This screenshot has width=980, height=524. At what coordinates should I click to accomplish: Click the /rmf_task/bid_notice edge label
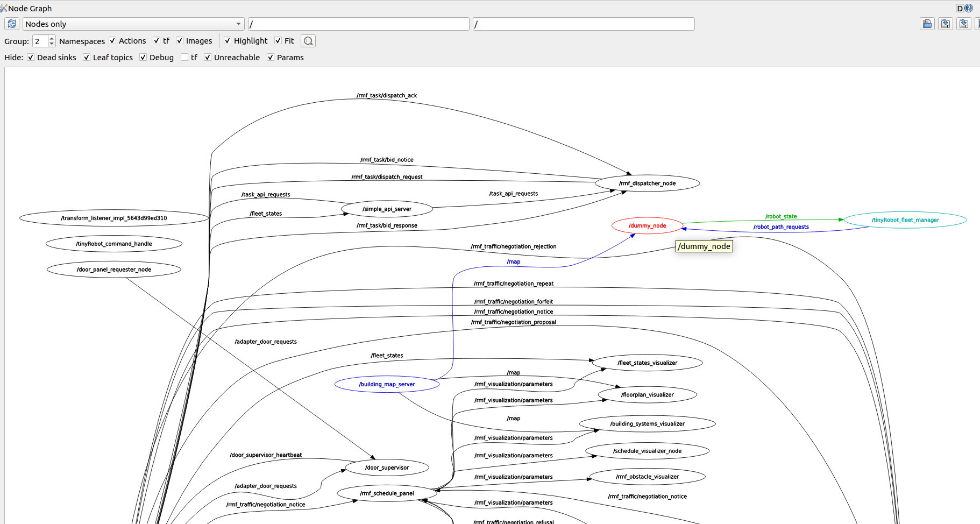tap(387, 160)
